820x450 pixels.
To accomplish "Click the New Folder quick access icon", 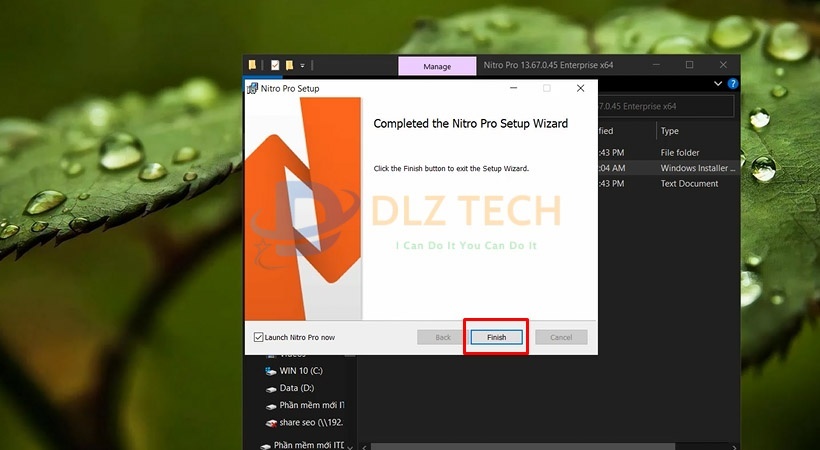I will coord(289,65).
